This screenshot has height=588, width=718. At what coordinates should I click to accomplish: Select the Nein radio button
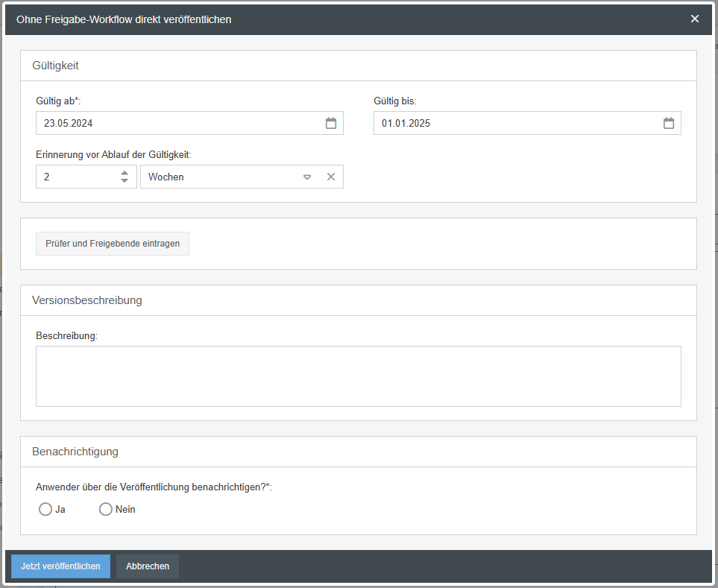pyautogui.click(x=106, y=510)
